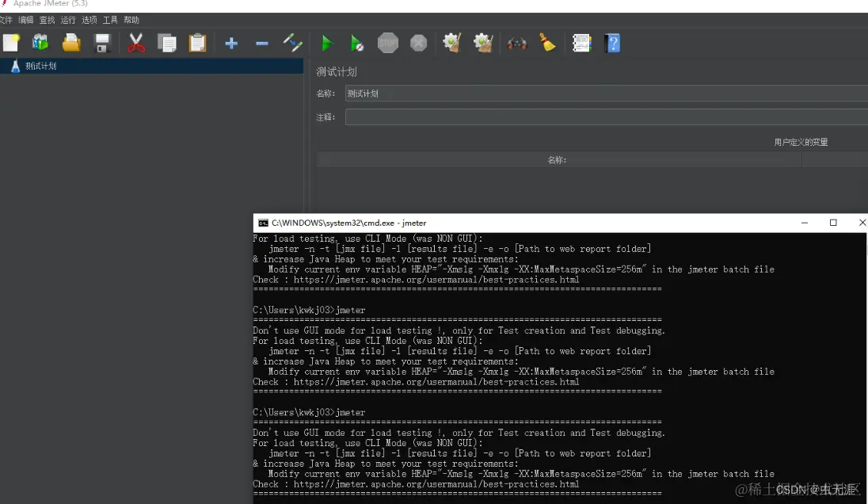Click Start no pauses icon
Image resolution: width=868 pixels, height=504 pixels.
(x=357, y=43)
